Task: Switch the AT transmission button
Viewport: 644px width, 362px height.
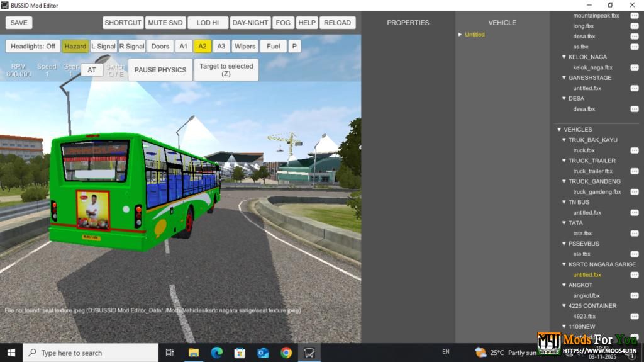Action: click(92, 70)
